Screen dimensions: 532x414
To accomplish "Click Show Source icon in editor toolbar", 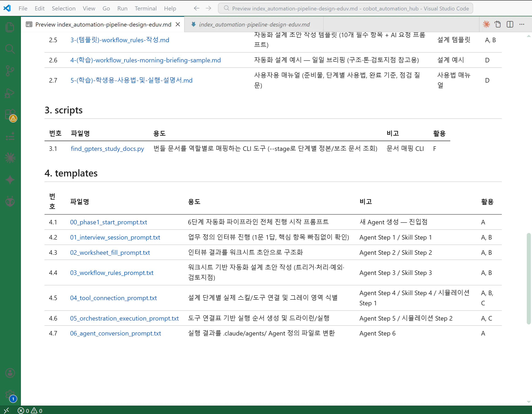I will 498,24.
